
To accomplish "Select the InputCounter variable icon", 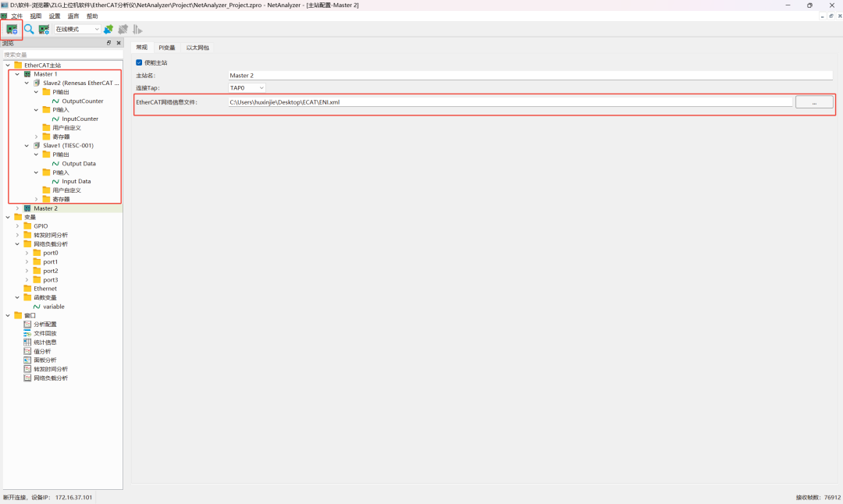I will (55, 119).
